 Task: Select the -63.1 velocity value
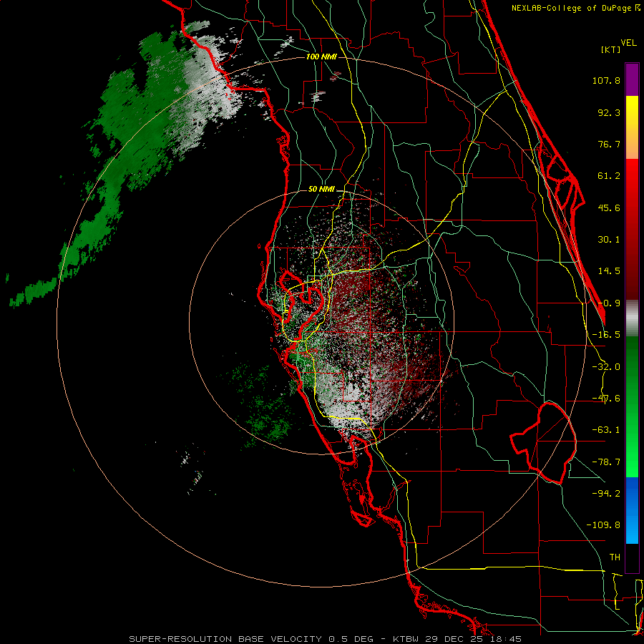[606, 430]
